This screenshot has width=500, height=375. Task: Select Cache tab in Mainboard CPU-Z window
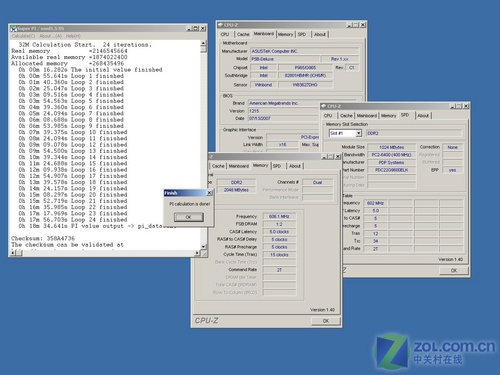(x=243, y=34)
